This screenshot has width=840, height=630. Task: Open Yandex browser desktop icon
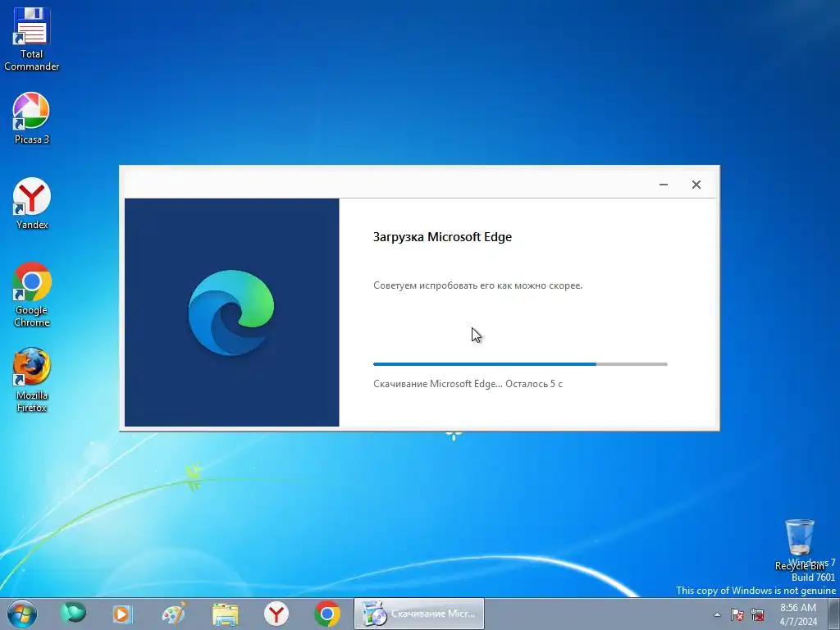32,203
